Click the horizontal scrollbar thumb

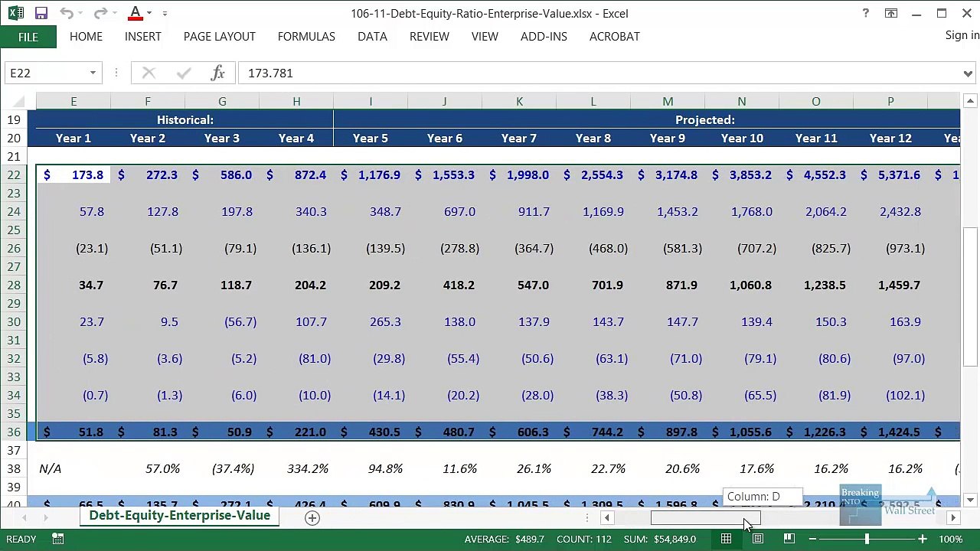coord(704,518)
